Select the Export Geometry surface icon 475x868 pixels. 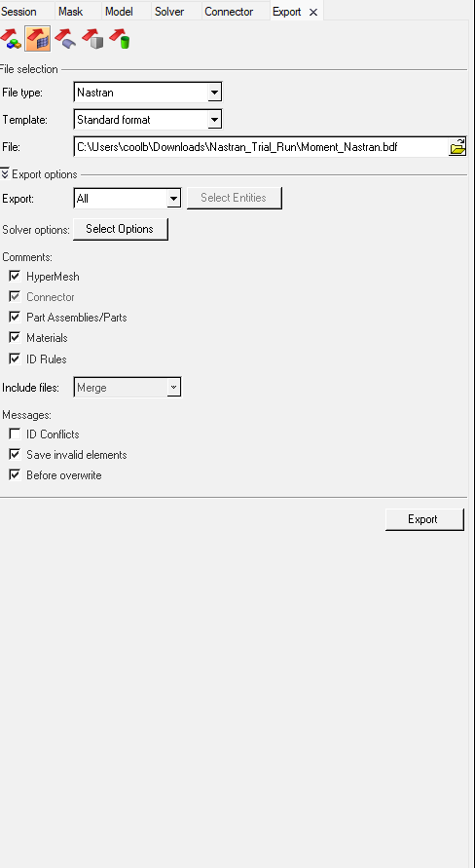point(65,39)
